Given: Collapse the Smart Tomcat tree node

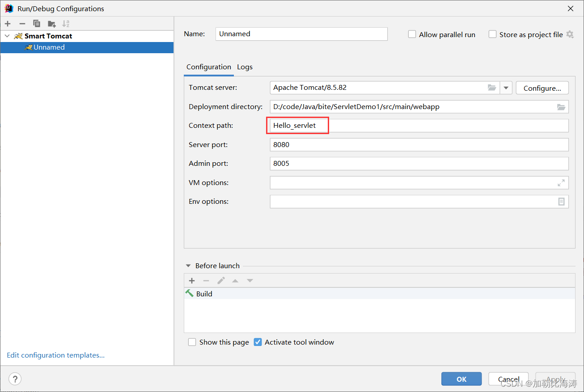Looking at the screenshot, I should click(x=7, y=36).
